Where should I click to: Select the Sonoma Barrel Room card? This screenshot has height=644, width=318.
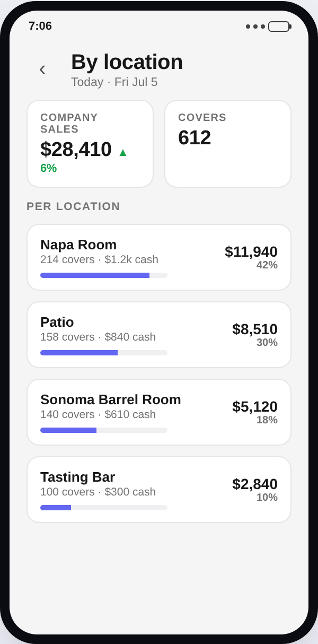pos(159,412)
